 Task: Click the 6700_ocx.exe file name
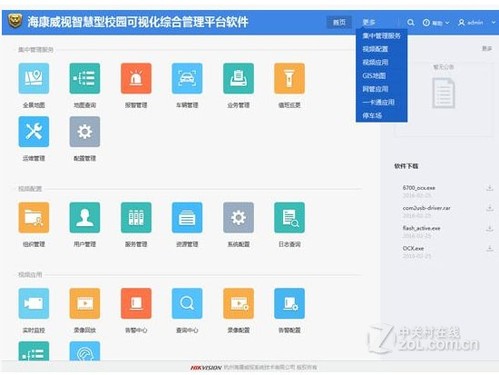click(419, 188)
